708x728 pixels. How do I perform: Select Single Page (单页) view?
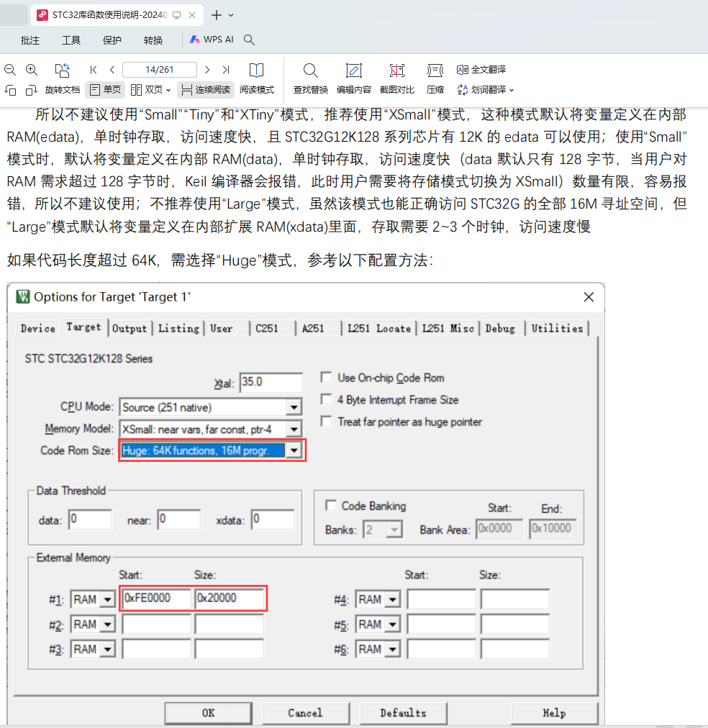pyautogui.click(x=105, y=90)
